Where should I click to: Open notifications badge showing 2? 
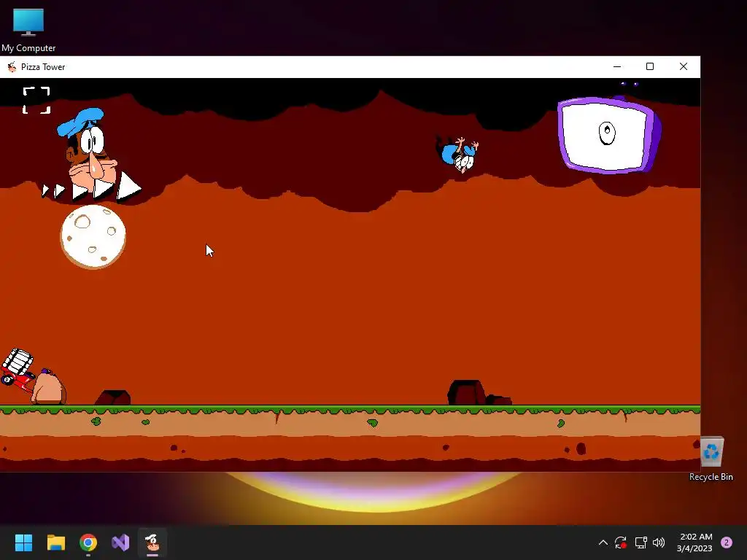coord(727,542)
